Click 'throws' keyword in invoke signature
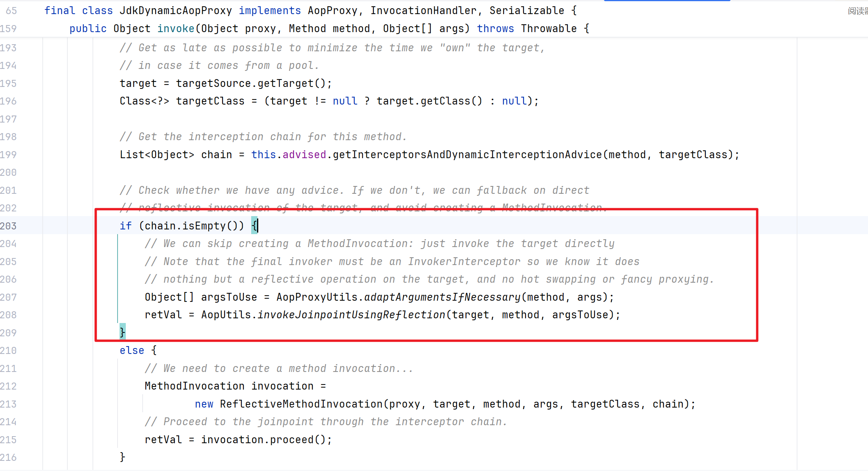 click(x=495, y=29)
